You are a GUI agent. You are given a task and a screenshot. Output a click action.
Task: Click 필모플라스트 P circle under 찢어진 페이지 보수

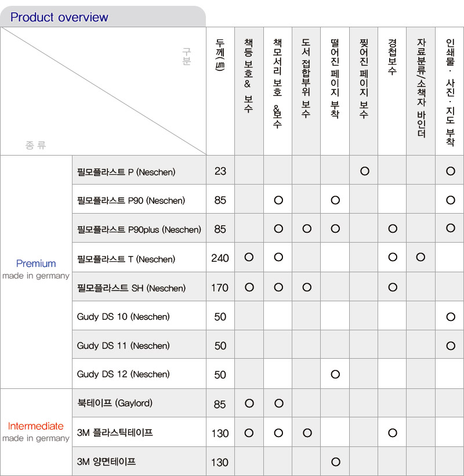(x=365, y=171)
